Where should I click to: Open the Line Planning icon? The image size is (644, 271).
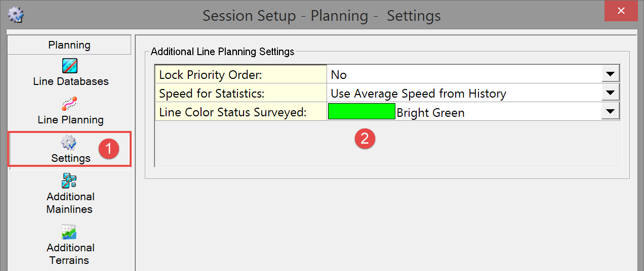(70, 104)
